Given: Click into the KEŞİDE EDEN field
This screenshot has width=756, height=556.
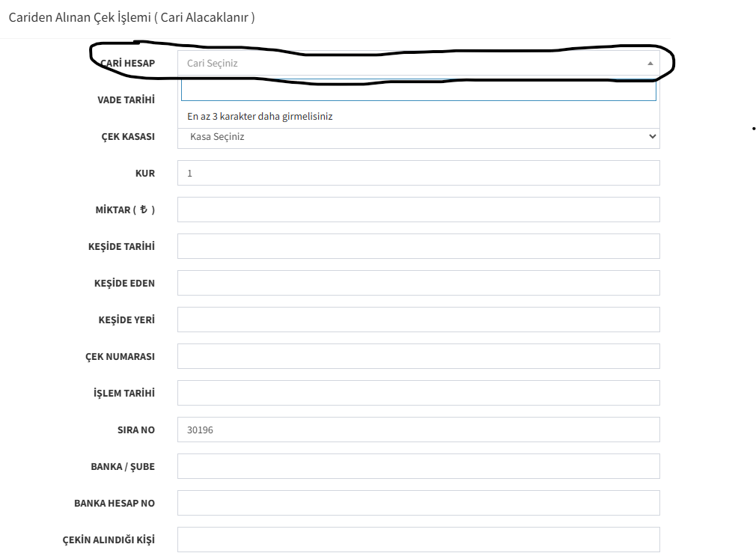Looking at the screenshot, I should point(418,283).
